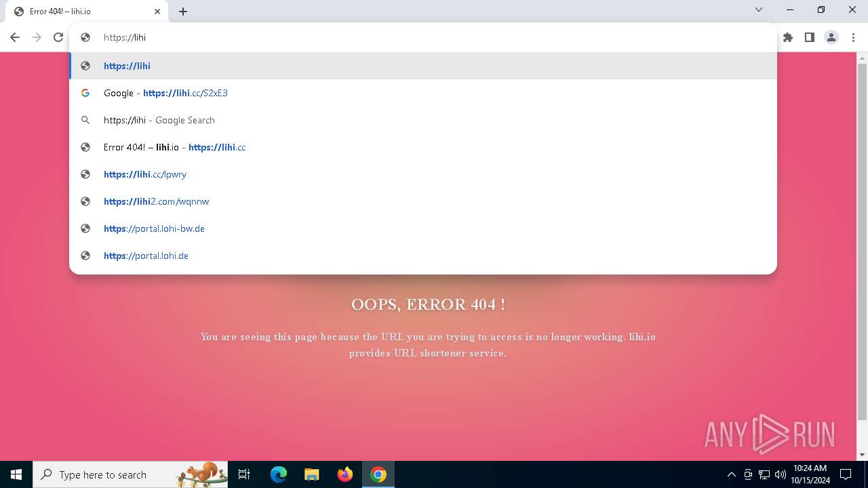
Task: Select the lihi2.com/wqnnw suggestion
Action: [423, 201]
